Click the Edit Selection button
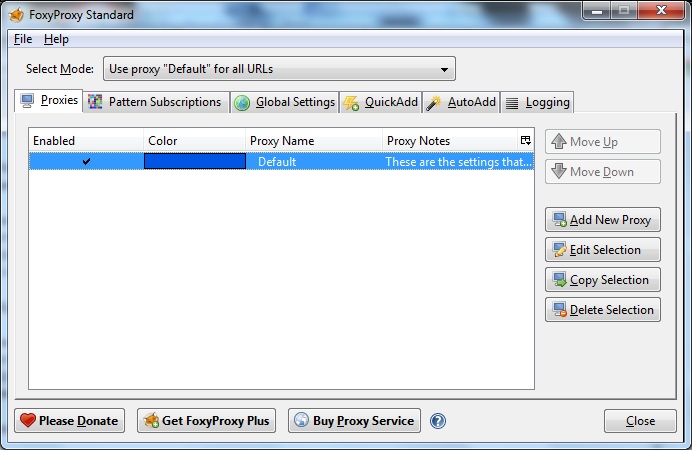 click(603, 249)
